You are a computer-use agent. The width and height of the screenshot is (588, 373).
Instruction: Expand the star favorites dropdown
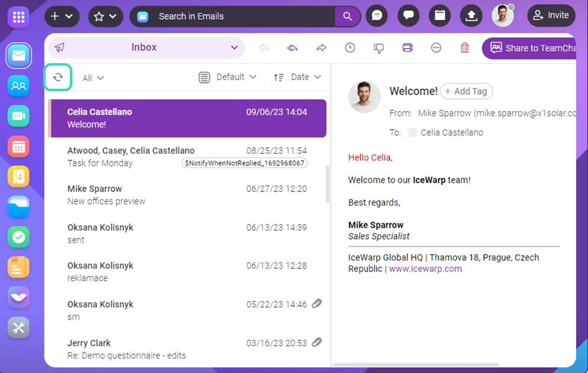pyautogui.click(x=106, y=16)
